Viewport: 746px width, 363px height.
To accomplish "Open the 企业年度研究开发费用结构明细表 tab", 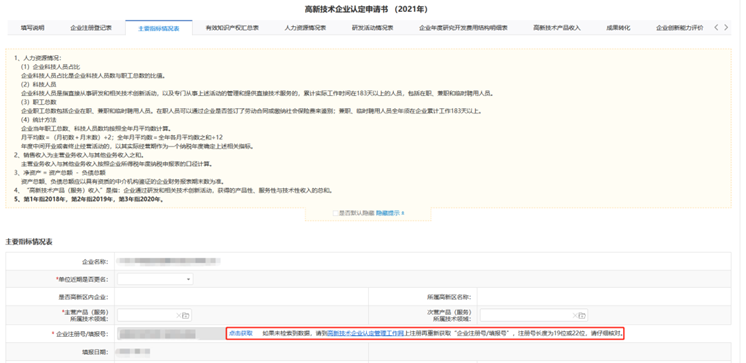I will point(463,28).
